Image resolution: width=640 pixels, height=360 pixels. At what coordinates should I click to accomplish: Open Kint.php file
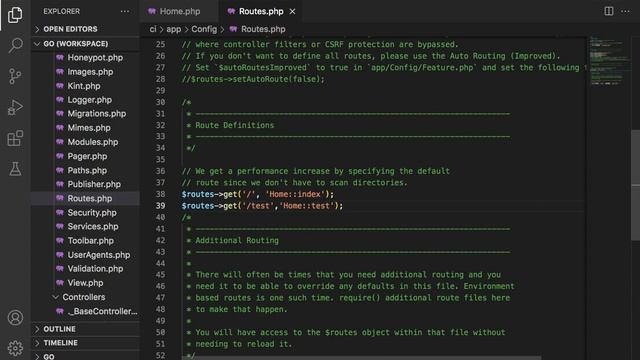pyautogui.click(x=84, y=86)
